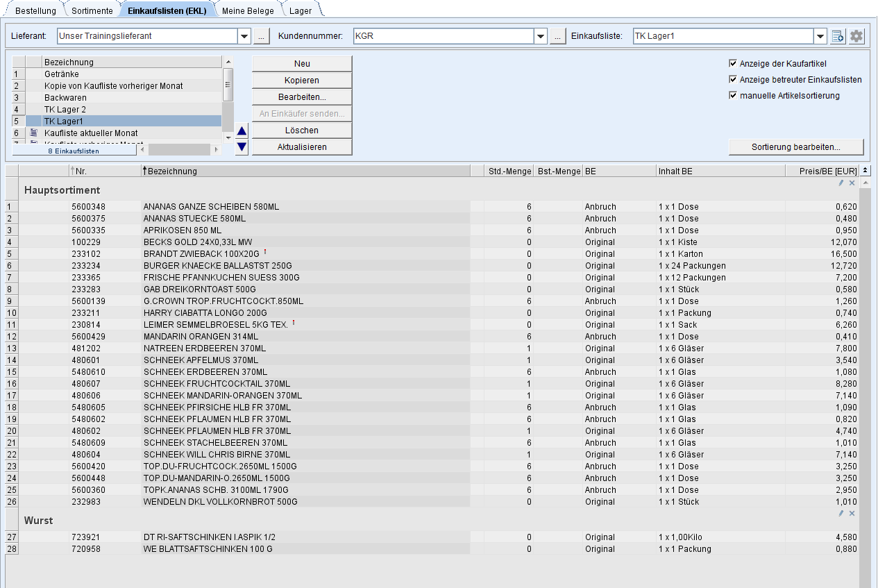Click the Aktualisieren button
This screenshot has height=588, width=878.
click(x=302, y=147)
